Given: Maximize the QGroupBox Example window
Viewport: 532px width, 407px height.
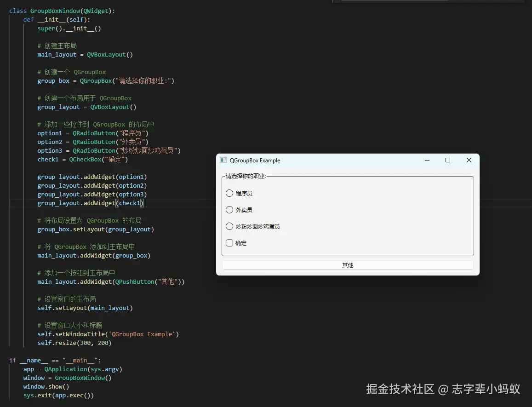Looking at the screenshot, I should coord(448,160).
